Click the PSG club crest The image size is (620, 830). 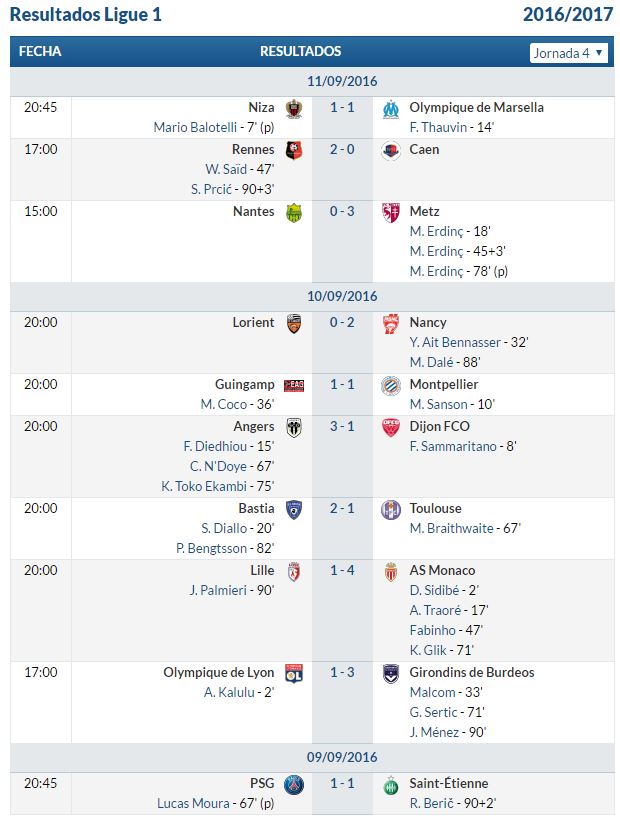294,784
